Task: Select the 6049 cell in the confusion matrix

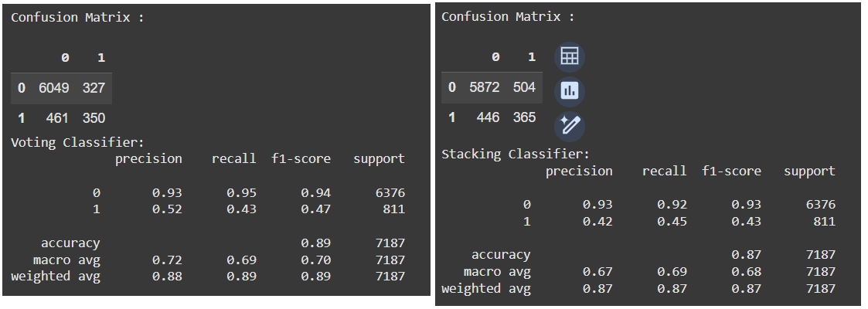Action: coord(53,88)
